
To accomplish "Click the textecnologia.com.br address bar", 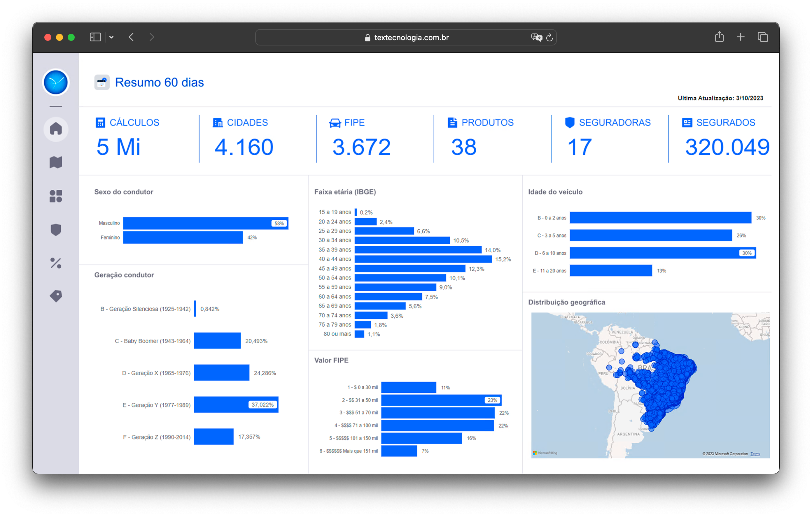I will coord(406,37).
